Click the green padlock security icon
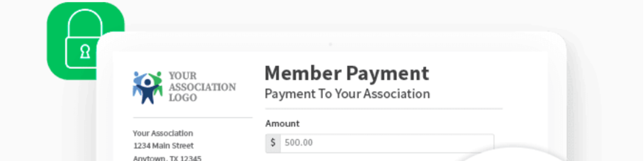This screenshot has height=161, width=644. [x=85, y=40]
